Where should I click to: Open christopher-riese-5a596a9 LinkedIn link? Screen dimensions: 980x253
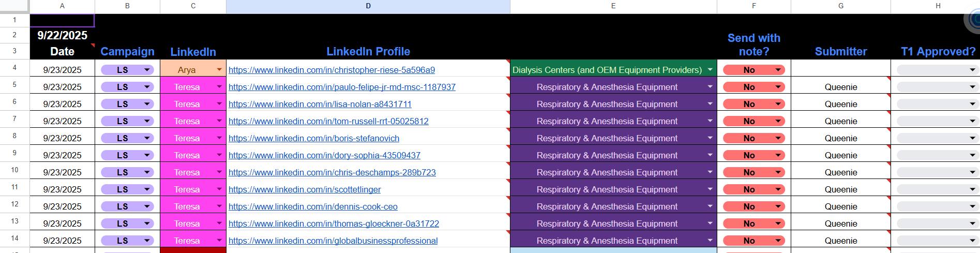[331, 70]
